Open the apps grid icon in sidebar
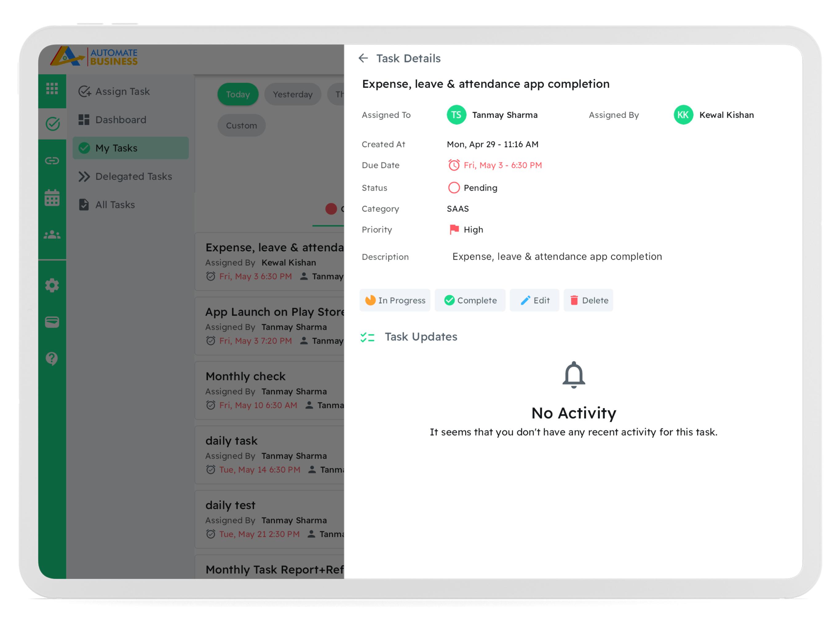The image size is (840, 630). [52, 89]
